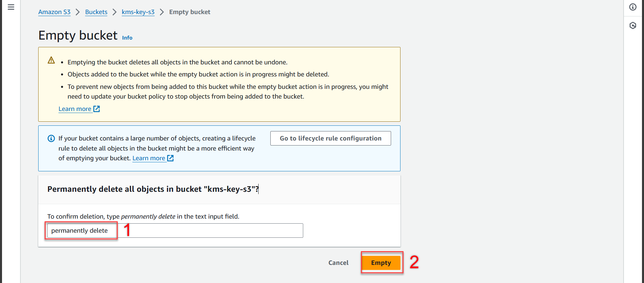Image resolution: width=644 pixels, height=283 pixels.
Task: Open the kms-key-s3 bucket breadcrumb
Action: pyautogui.click(x=138, y=12)
